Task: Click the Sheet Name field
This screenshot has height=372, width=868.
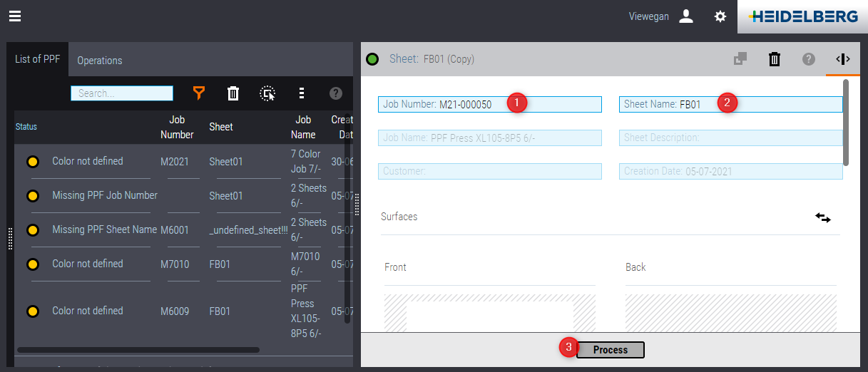Action: click(730, 104)
